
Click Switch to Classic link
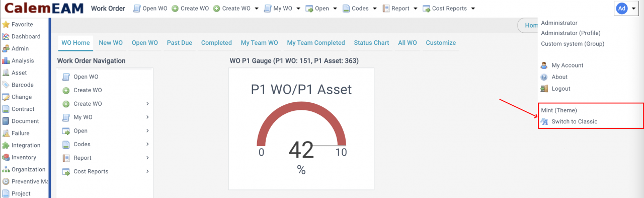(x=575, y=121)
